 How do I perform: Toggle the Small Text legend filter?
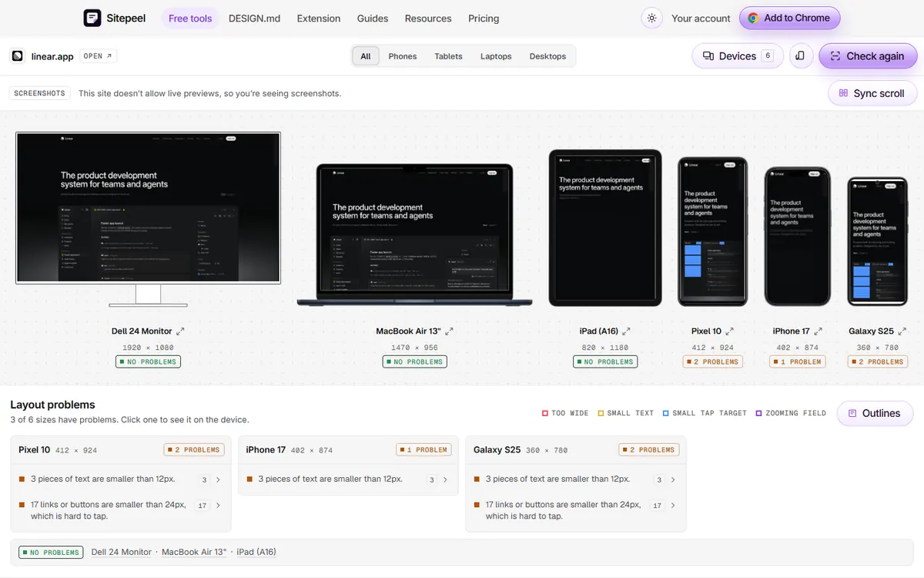[626, 413]
